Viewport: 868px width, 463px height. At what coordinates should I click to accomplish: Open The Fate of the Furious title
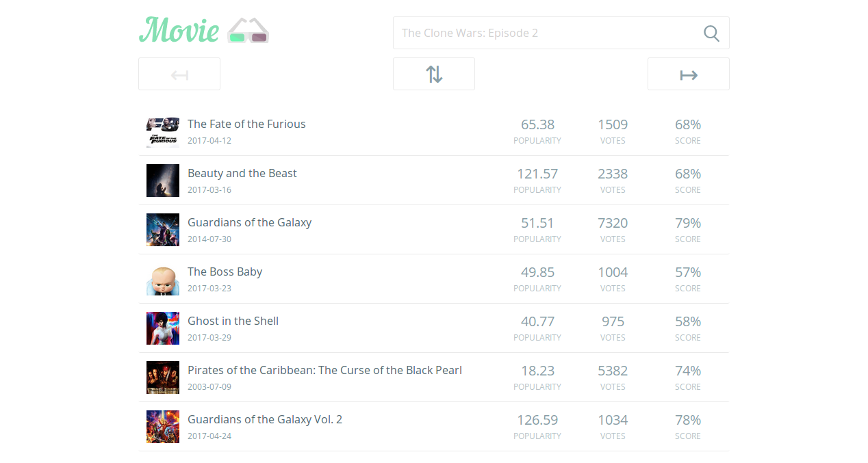pyautogui.click(x=246, y=124)
